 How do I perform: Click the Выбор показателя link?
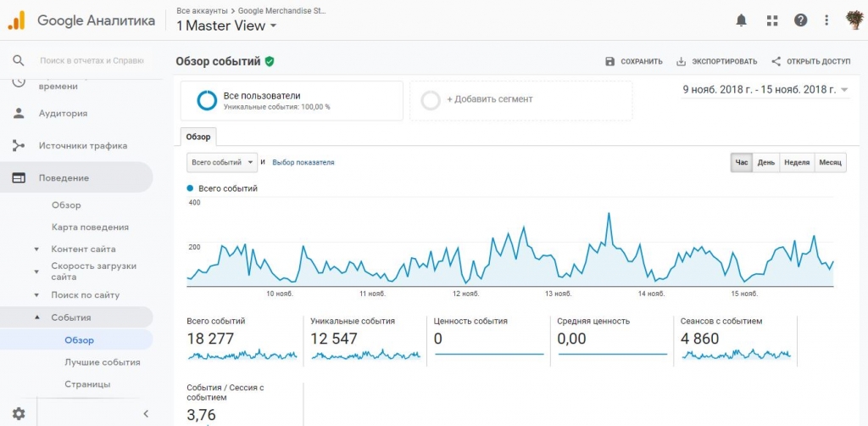tap(303, 163)
